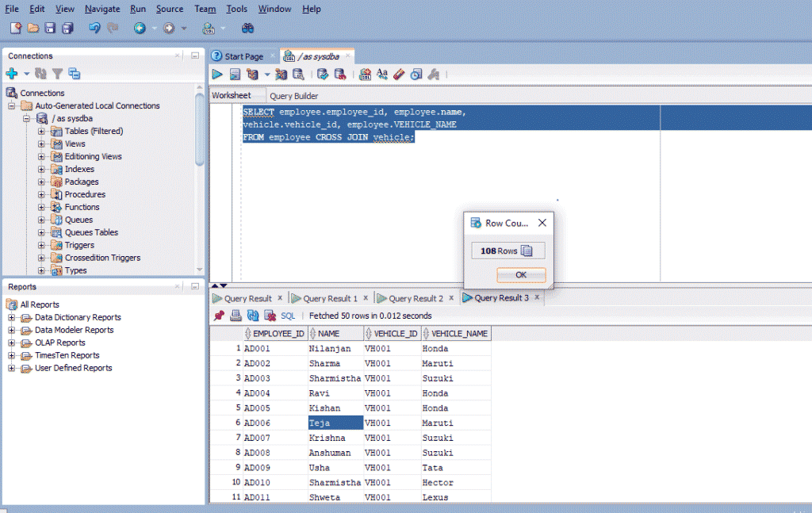Click the SQL link in result toolbar
The width and height of the screenshot is (812, 513).
[x=287, y=316]
